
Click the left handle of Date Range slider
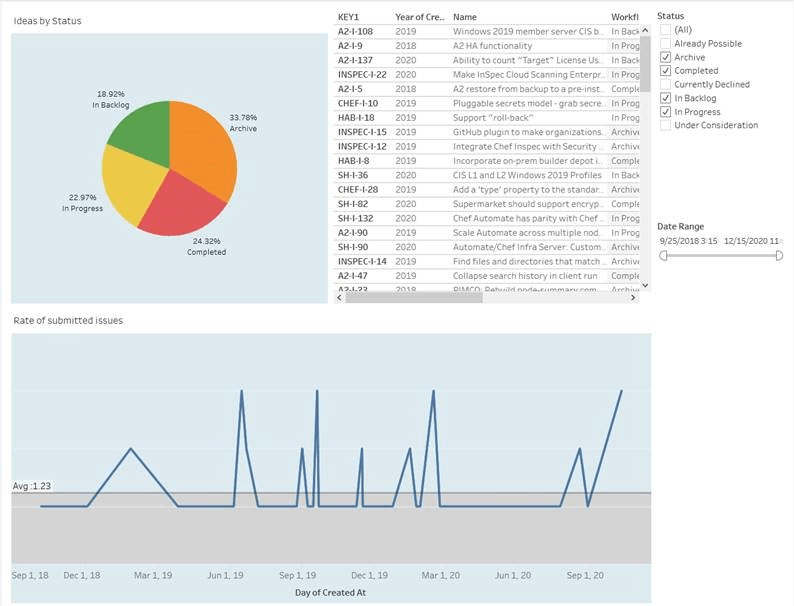pos(662,256)
